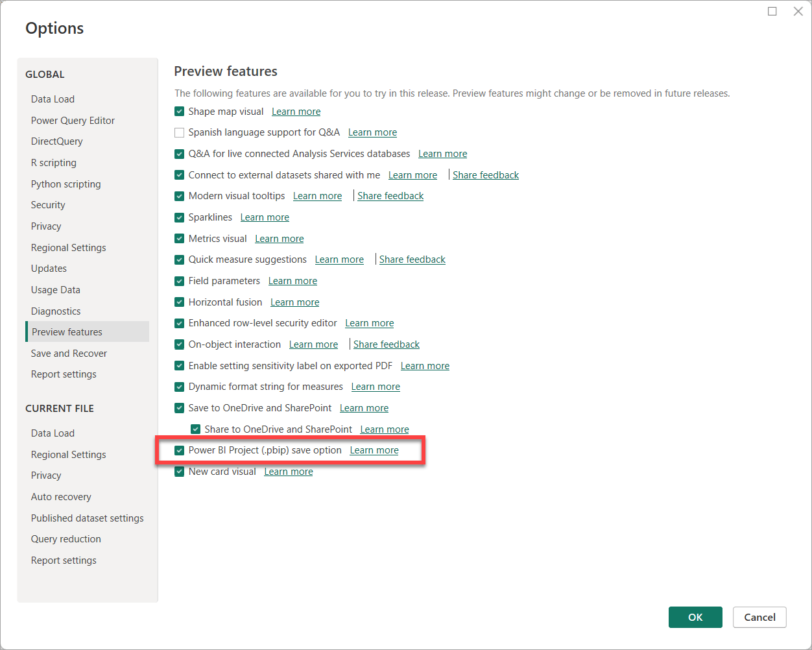Select the Security category

point(48,205)
